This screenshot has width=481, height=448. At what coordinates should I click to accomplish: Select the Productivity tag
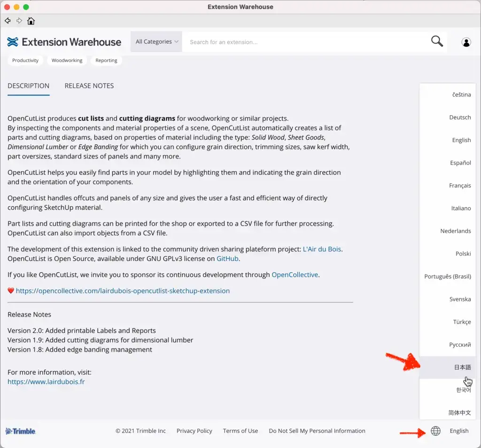tap(25, 60)
